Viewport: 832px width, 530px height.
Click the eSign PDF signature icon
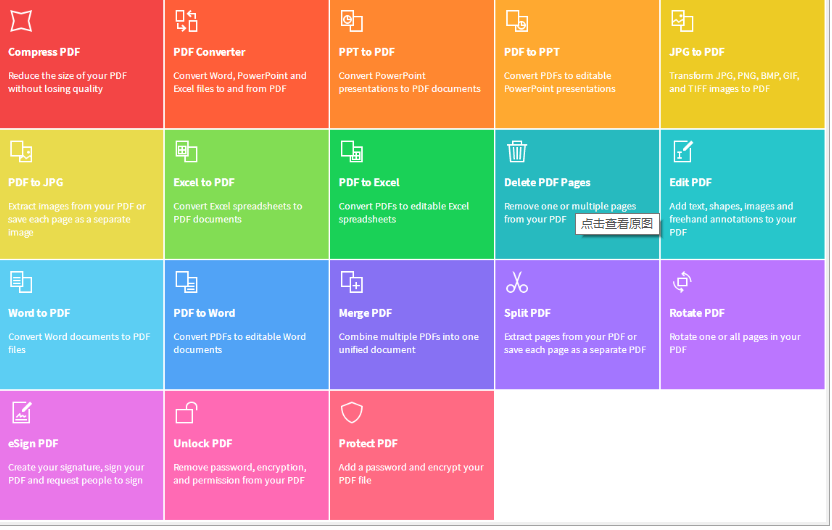(21, 412)
